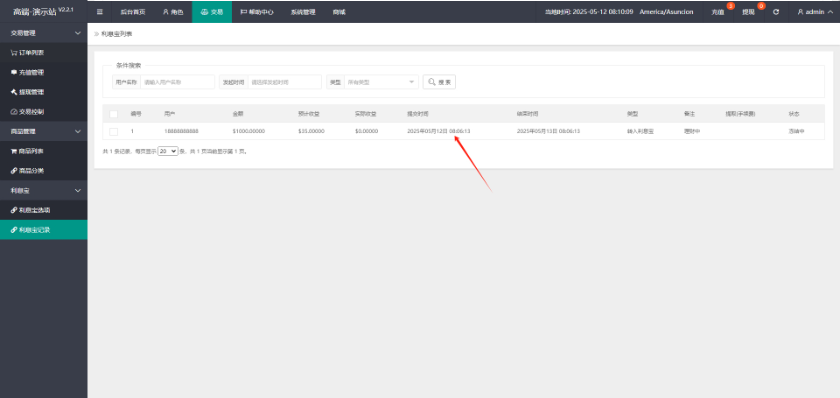Viewport: 840px width, 398px height.
Task: Open the 帮助中心 tab
Action: coord(257,12)
